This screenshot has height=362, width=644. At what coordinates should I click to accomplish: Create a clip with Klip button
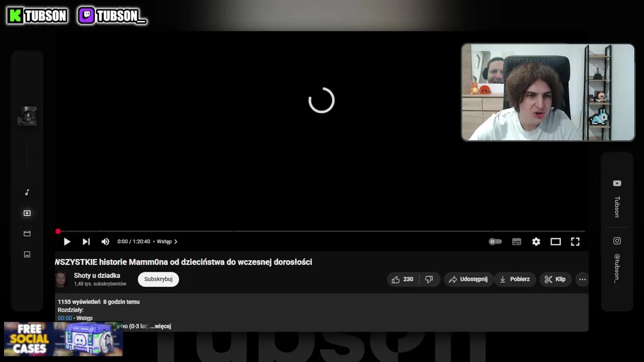(555, 279)
